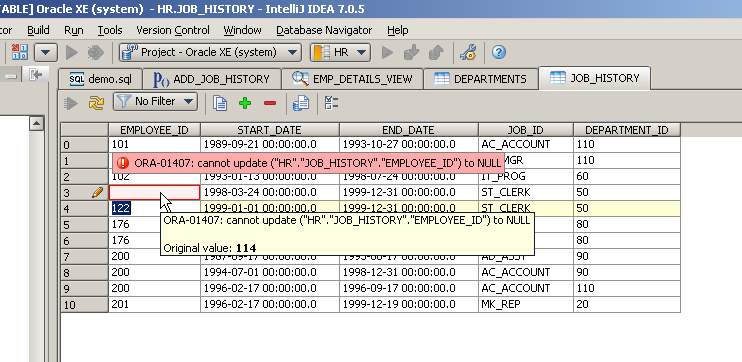Open the Version Control menu

pyautogui.click(x=173, y=30)
